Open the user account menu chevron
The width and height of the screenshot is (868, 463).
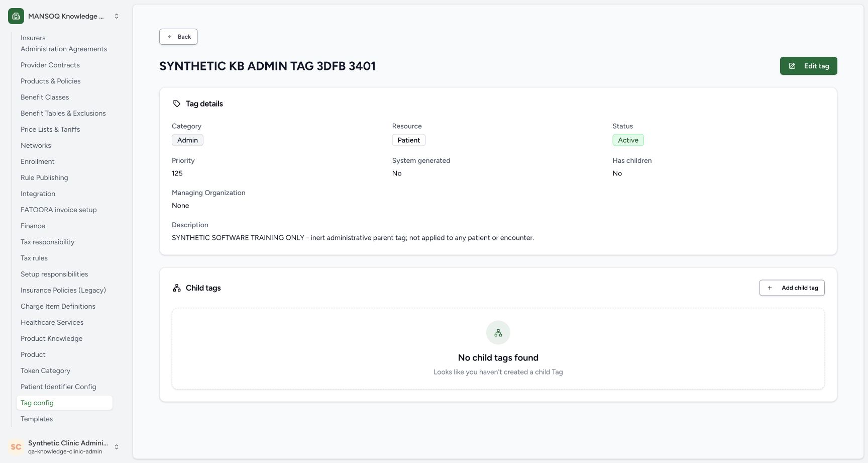(x=117, y=447)
